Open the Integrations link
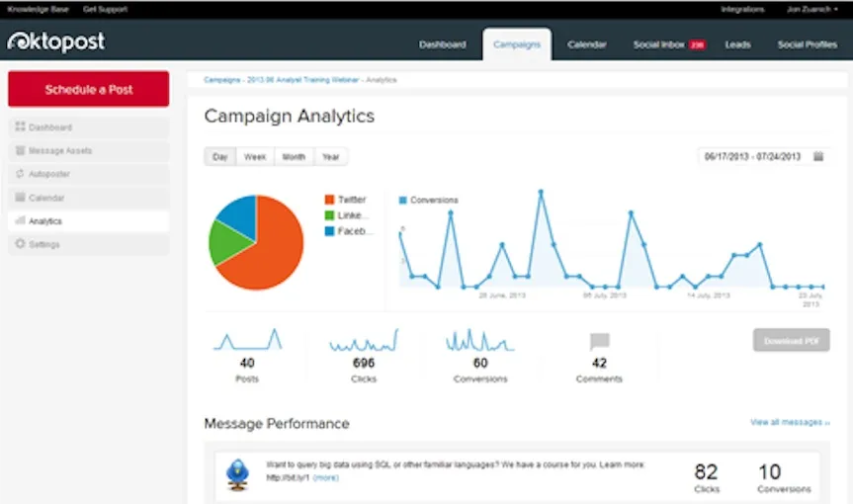Image resolution: width=853 pixels, height=504 pixels. (742, 9)
